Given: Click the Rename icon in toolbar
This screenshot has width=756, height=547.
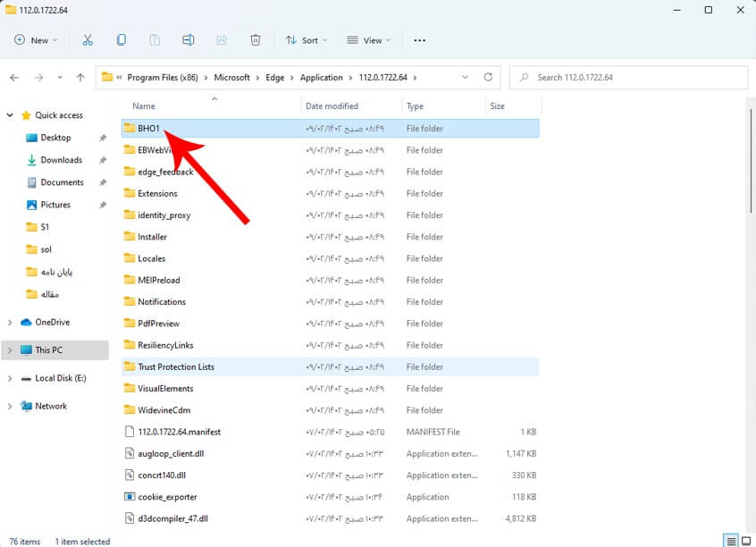Looking at the screenshot, I should click(x=189, y=40).
